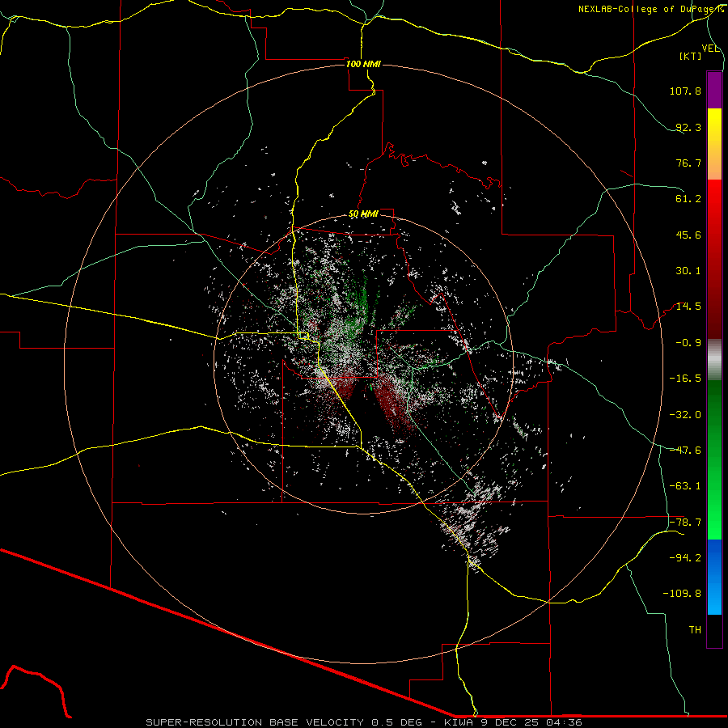Screen dimensions: 728x728
Task: Click the blue color band in legend
Action: coord(714,577)
